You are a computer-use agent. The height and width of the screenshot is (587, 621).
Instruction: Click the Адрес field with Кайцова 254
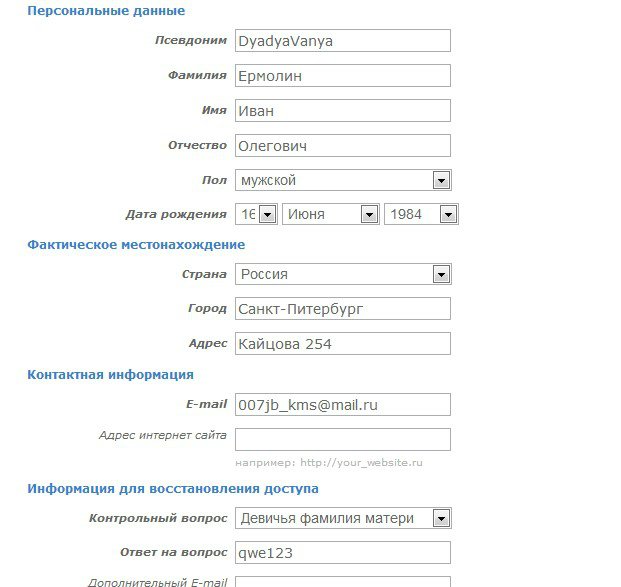tap(343, 343)
